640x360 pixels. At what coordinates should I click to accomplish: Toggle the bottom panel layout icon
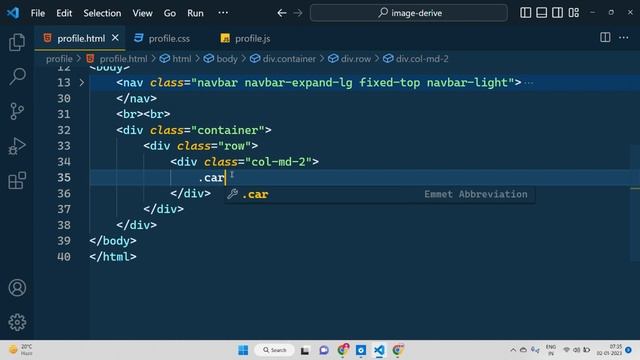tap(542, 13)
